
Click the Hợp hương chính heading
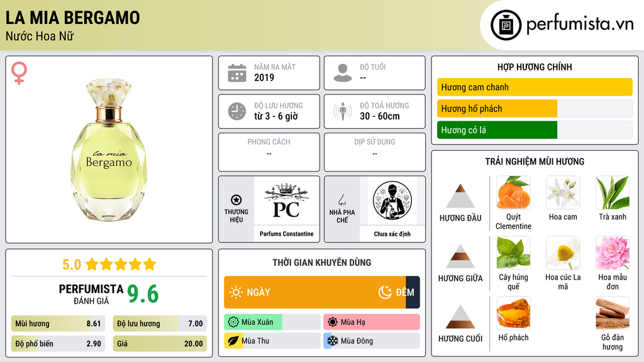tap(535, 67)
